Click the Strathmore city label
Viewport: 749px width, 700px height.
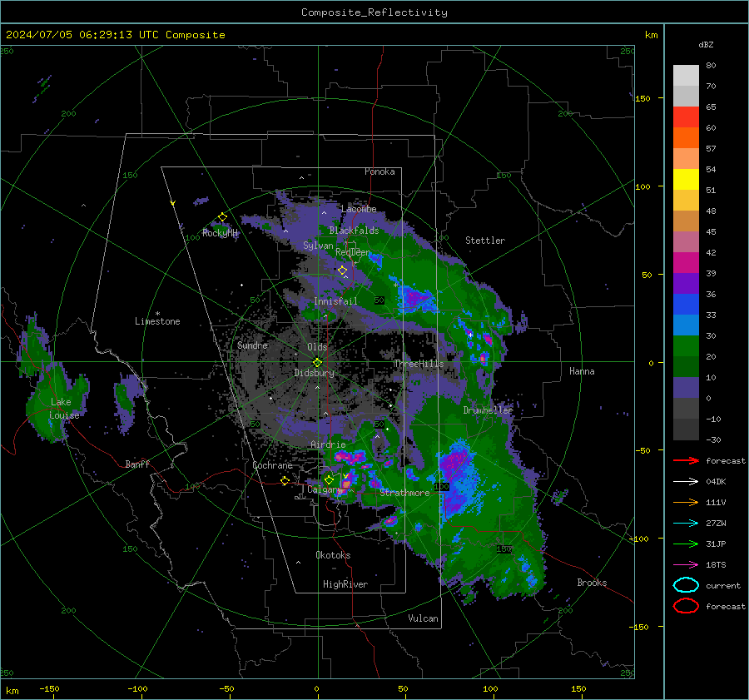(x=404, y=493)
